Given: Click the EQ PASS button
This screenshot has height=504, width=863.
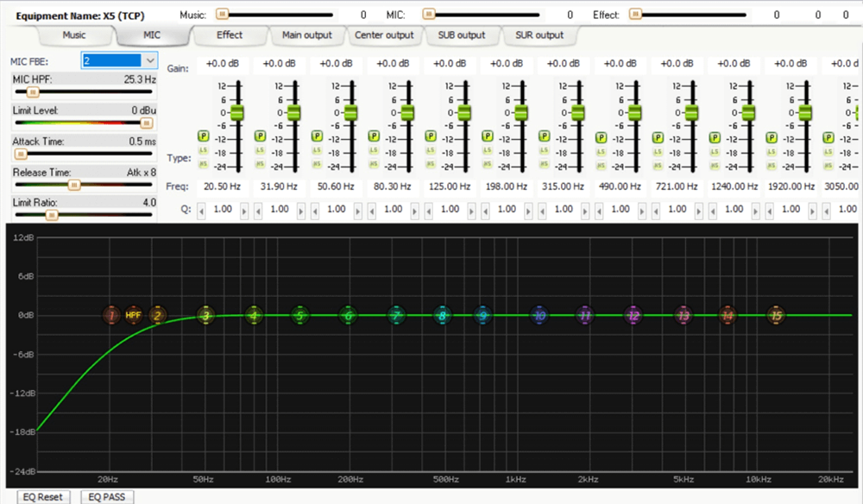Looking at the screenshot, I should click(x=107, y=497).
